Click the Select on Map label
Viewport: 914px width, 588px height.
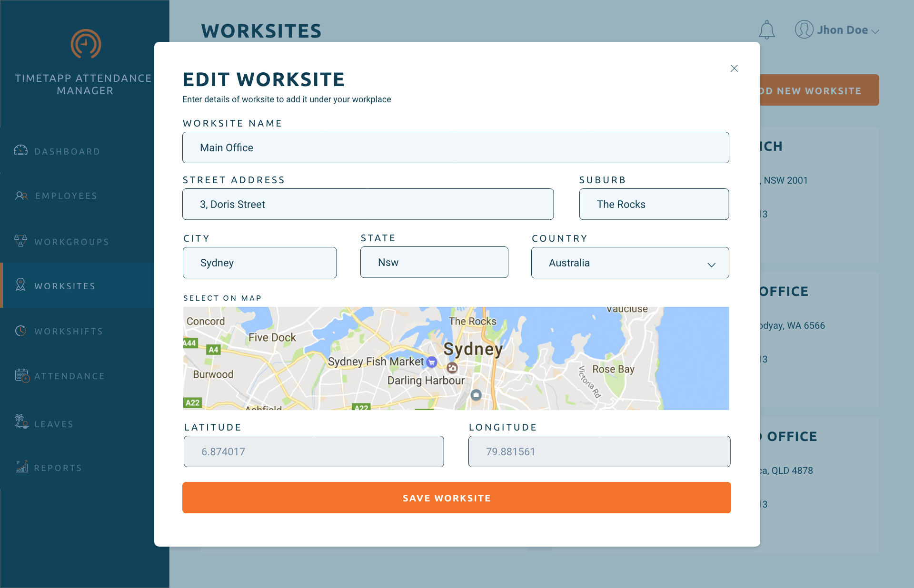pos(222,298)
